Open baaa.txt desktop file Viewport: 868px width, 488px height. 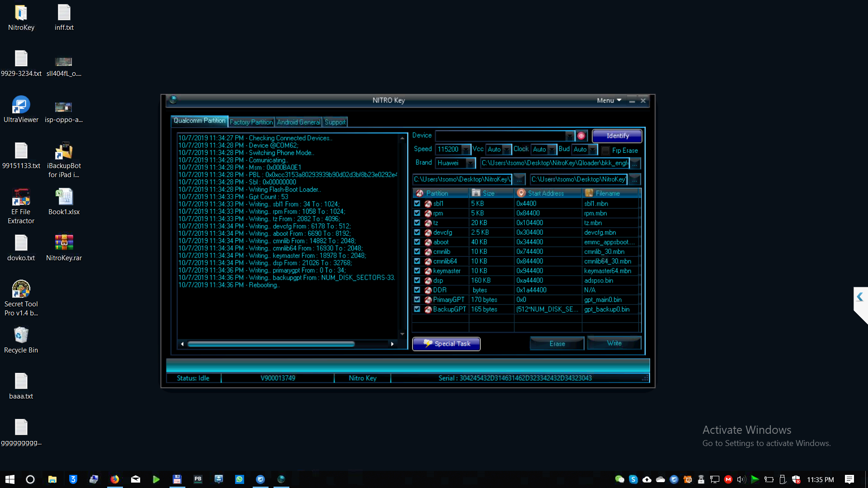point(21,386)
